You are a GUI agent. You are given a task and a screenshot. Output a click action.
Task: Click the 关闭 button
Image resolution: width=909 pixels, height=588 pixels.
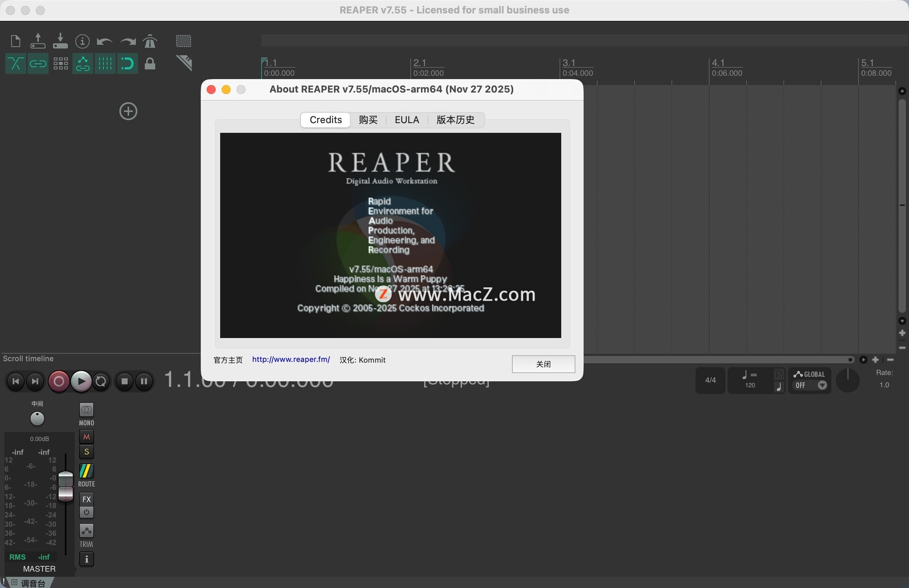click(543, 364)
